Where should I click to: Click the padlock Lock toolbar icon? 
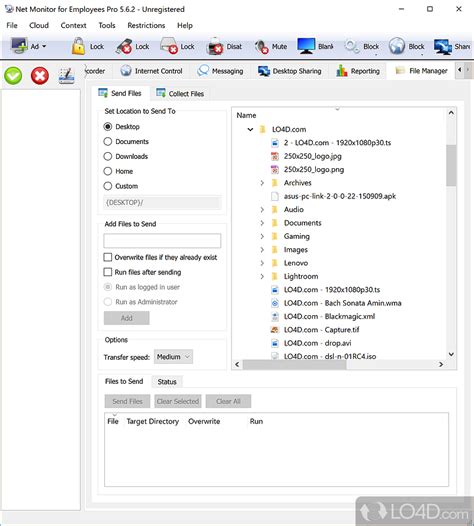coord(78,46)
